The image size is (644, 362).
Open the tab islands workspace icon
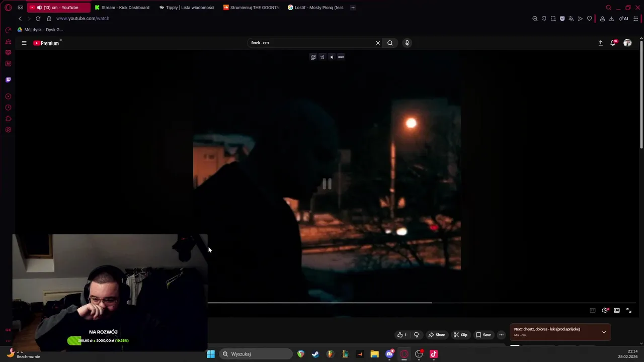[21, 8]
